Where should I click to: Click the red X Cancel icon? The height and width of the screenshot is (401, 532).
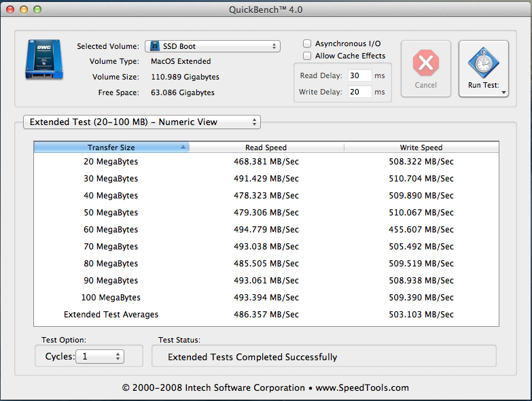426,63
